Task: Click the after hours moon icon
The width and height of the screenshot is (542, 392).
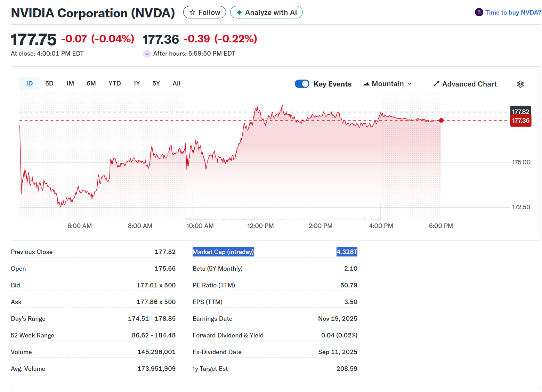Action: 147,54
